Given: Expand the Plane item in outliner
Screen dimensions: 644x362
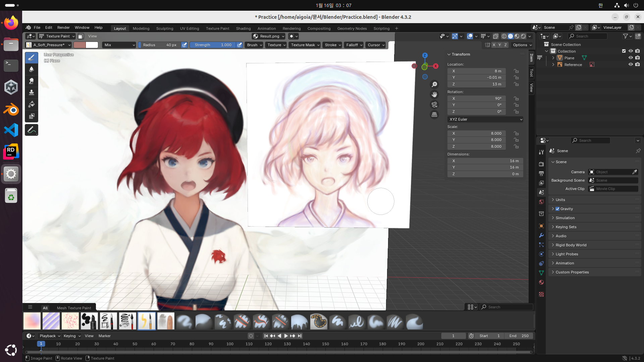Looking at the screenshot, I should pyautogui.click(x=553, y=58).
